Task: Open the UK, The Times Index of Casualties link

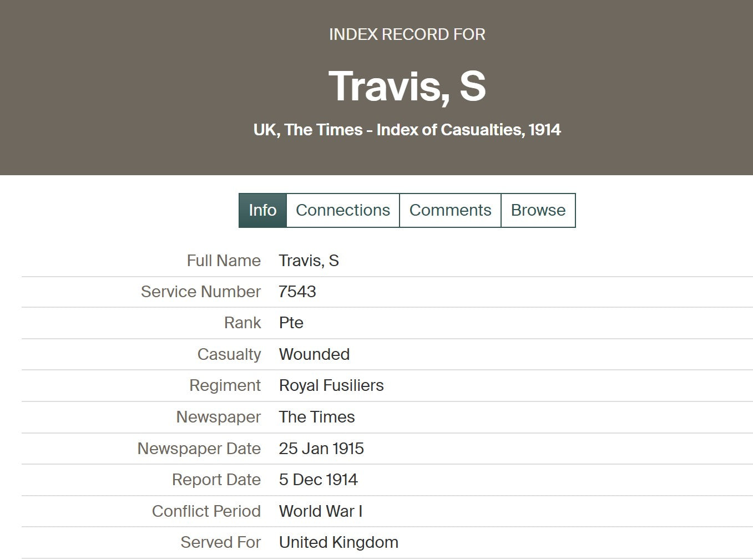Action: pyautogui.click(x=407, y=130)
